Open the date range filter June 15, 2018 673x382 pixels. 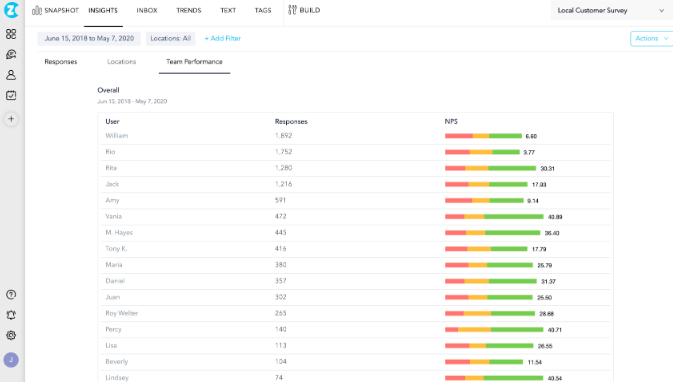[x=89, y=39]
